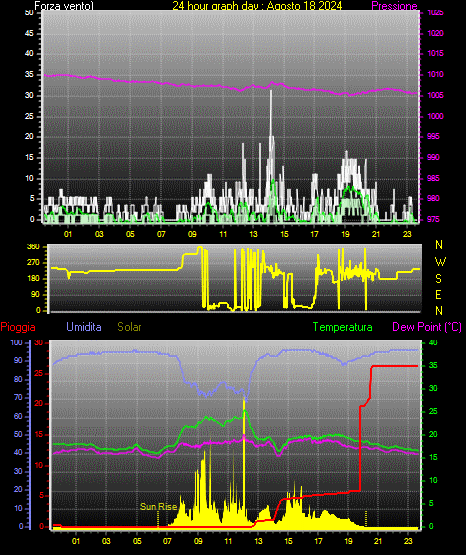The image size is (466, 555).
Task: Click the '1005' pressure axis value
Action: (x=435, y=95)
